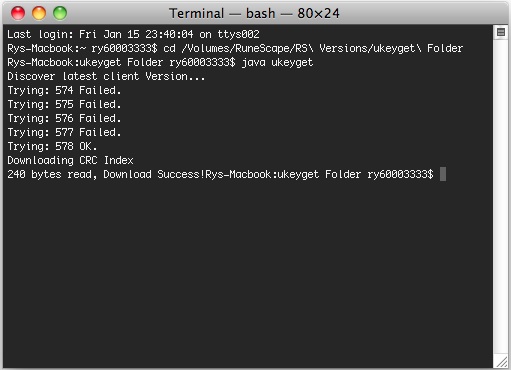Split the pane using the scrollbar top icon
This screenshot has width=511, height=370.
(501, 32)
